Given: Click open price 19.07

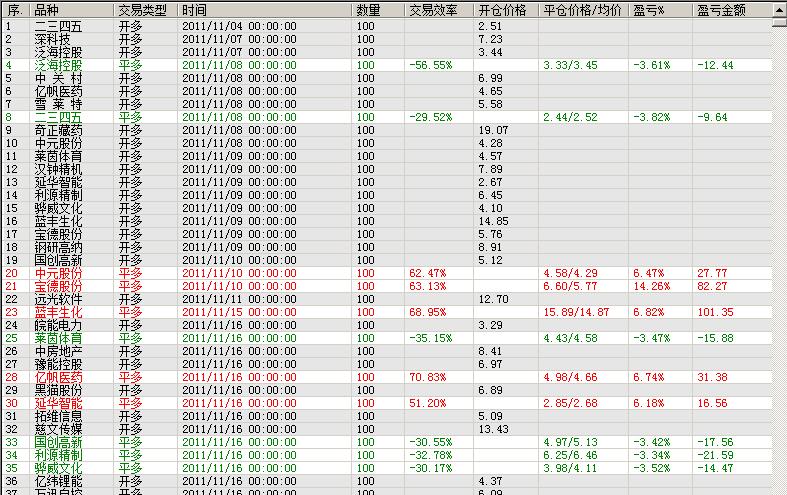Looking at the screenshot, I should (x=493, y=131).
